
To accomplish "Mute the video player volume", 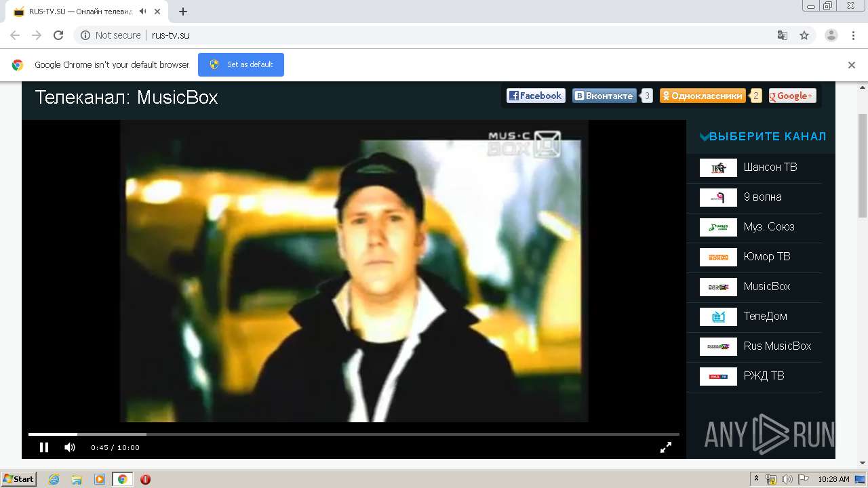I will [70, 447].
